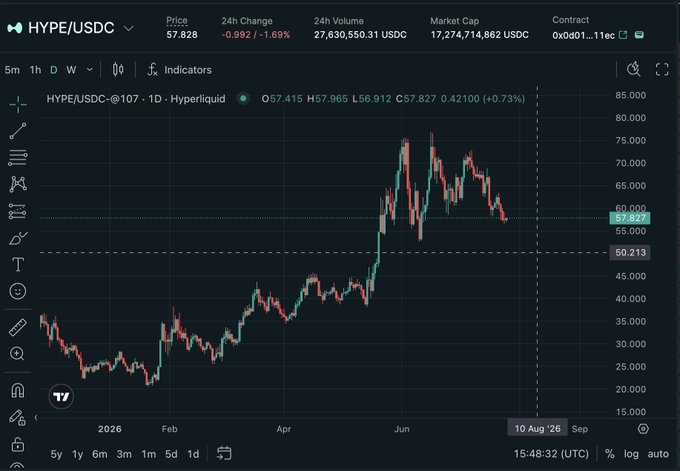
Task: Select the daily D timeframe
Action: click(54, 70)
